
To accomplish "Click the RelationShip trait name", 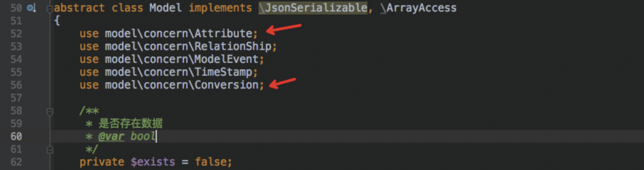I will [233, 46].
